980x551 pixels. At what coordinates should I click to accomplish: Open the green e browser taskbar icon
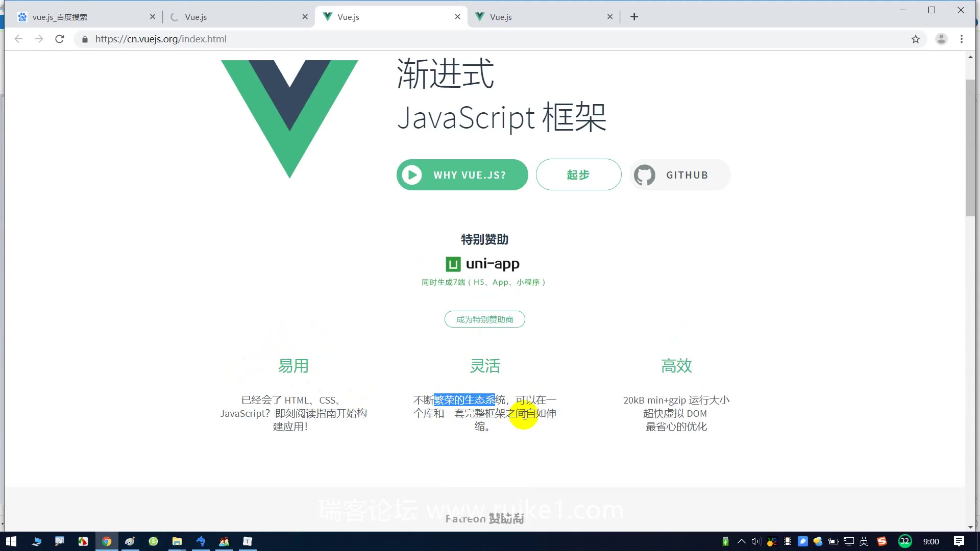(154, 541)
